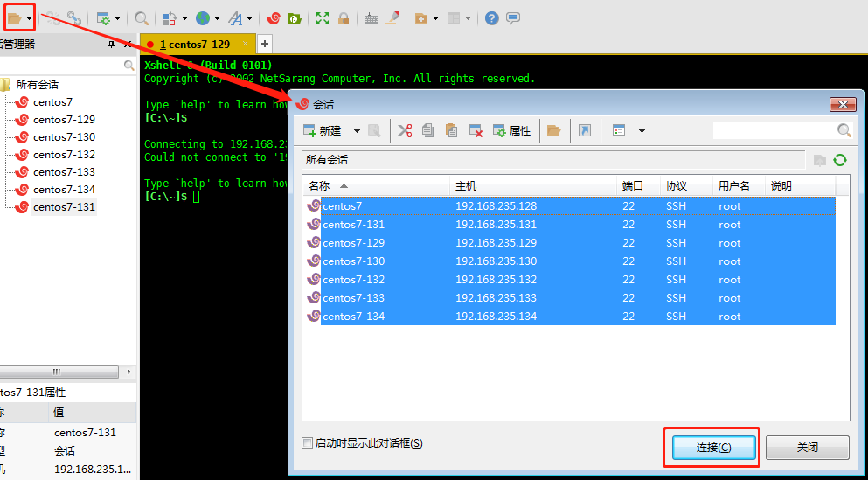Image resolution: width=868 pixels, height=480 pixels.
Task: Click the Xftp green icon in the toolbar
Action: [295, 18]
